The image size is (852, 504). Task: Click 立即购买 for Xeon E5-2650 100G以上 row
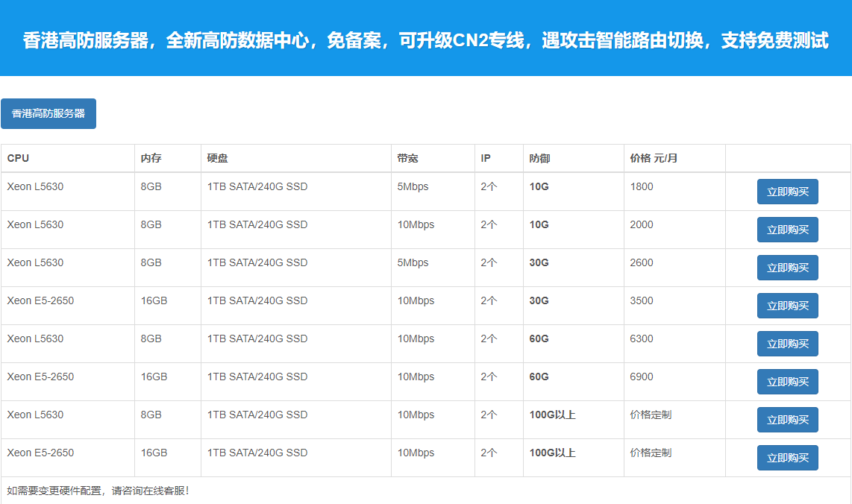pyautogui.click(x=787, y=458)
